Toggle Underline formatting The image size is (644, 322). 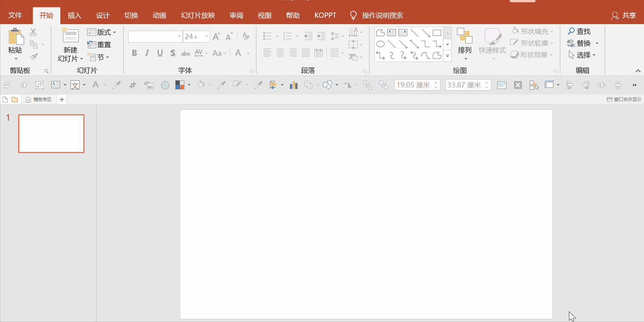pos(160,53)
